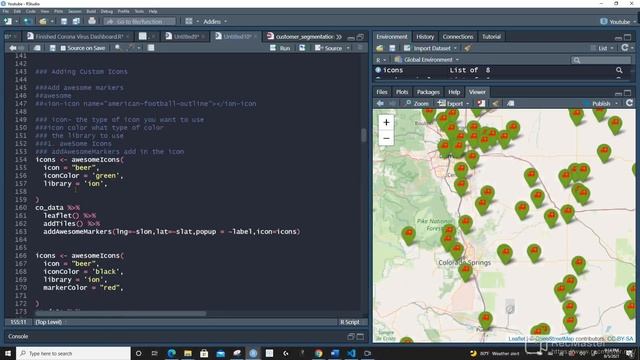Open the Addins dropdown
The height and width of the screenshot is (360, 640).
(215, 21)
